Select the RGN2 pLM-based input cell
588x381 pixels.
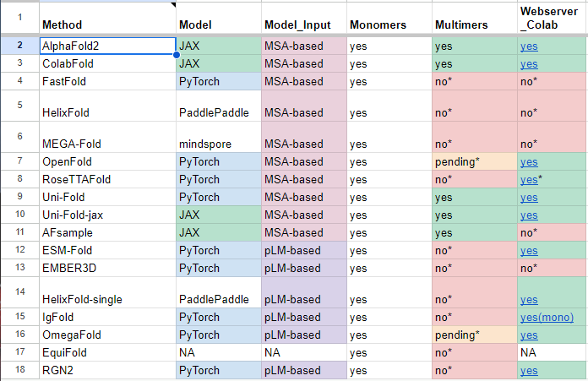click(304, 370)
